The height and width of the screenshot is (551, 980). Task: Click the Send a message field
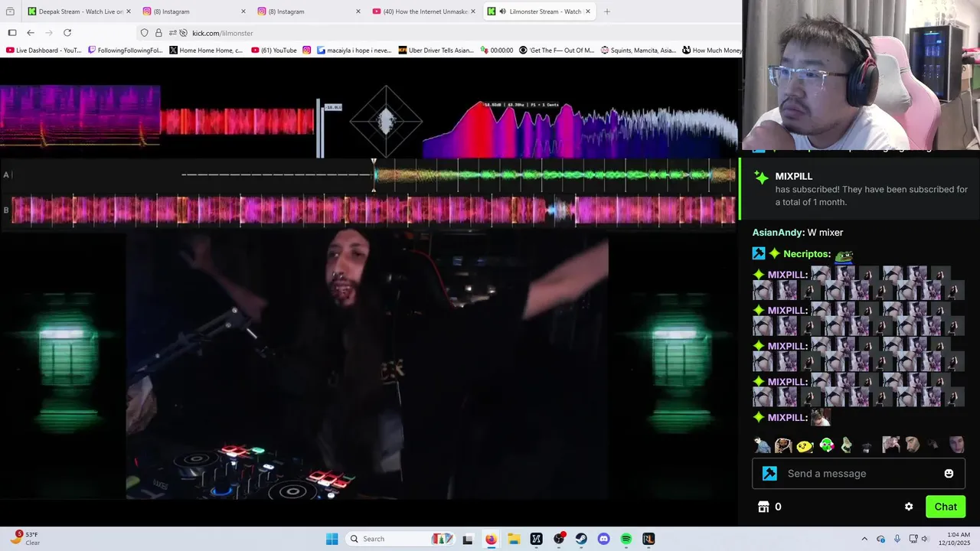point(859,474)
